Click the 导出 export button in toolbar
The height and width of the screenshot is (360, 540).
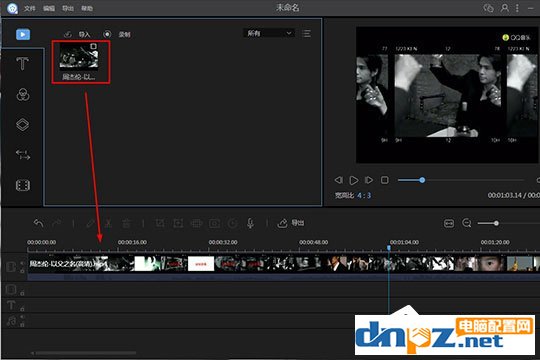(291, 223)
